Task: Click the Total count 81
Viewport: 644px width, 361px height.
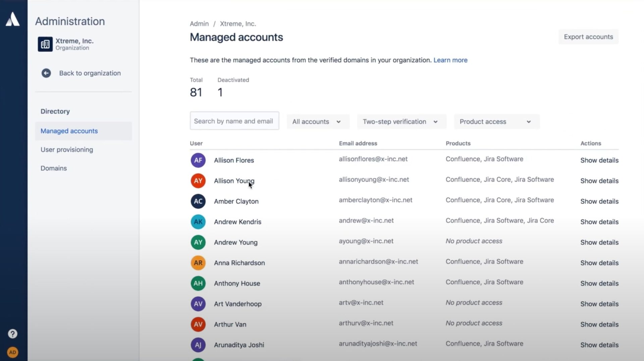Action: [196, 92]
